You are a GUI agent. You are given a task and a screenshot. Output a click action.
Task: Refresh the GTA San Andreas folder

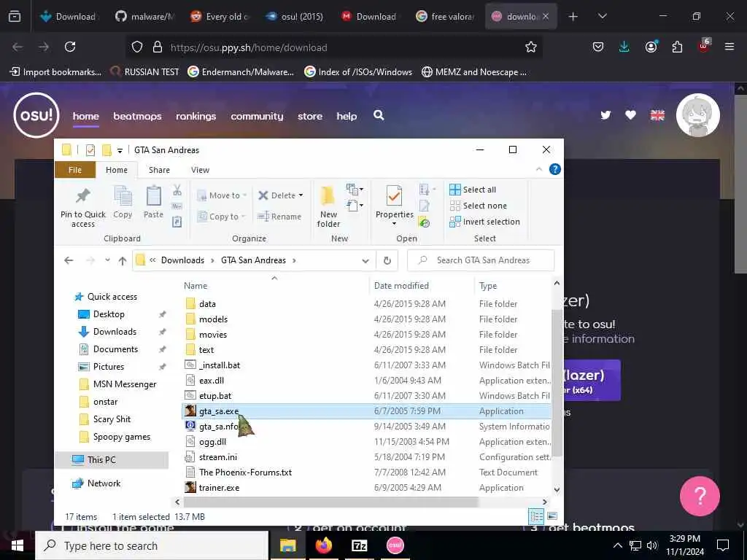click(x=387, y=260)
